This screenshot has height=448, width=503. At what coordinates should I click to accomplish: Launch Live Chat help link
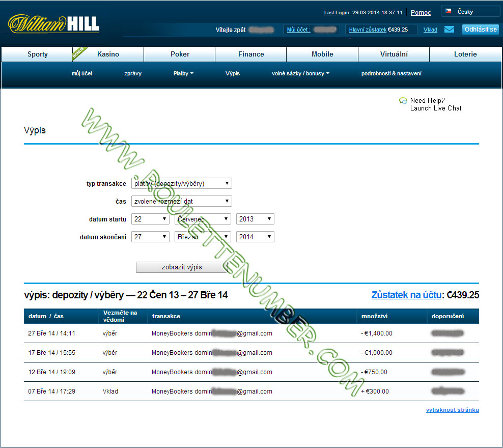coord(436,108)
